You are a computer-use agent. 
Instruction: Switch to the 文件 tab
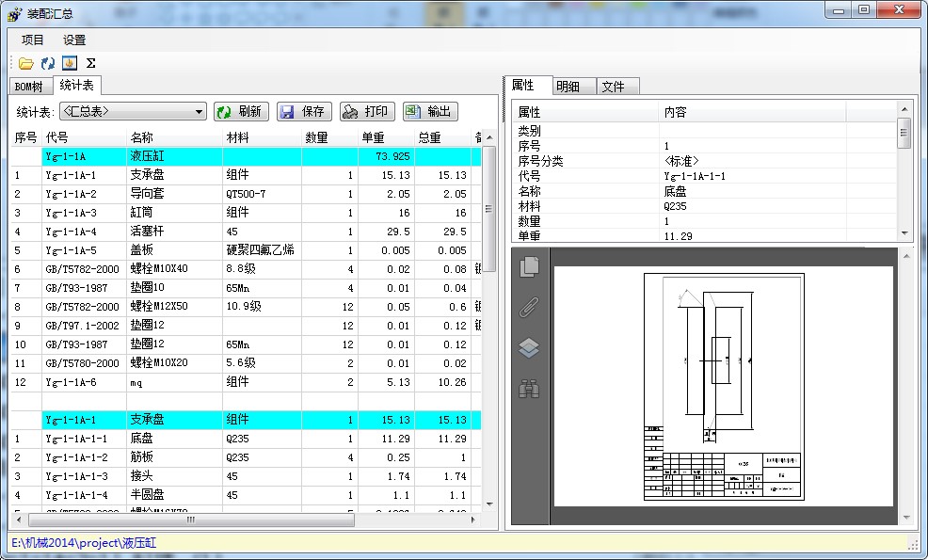coord(613,87)
